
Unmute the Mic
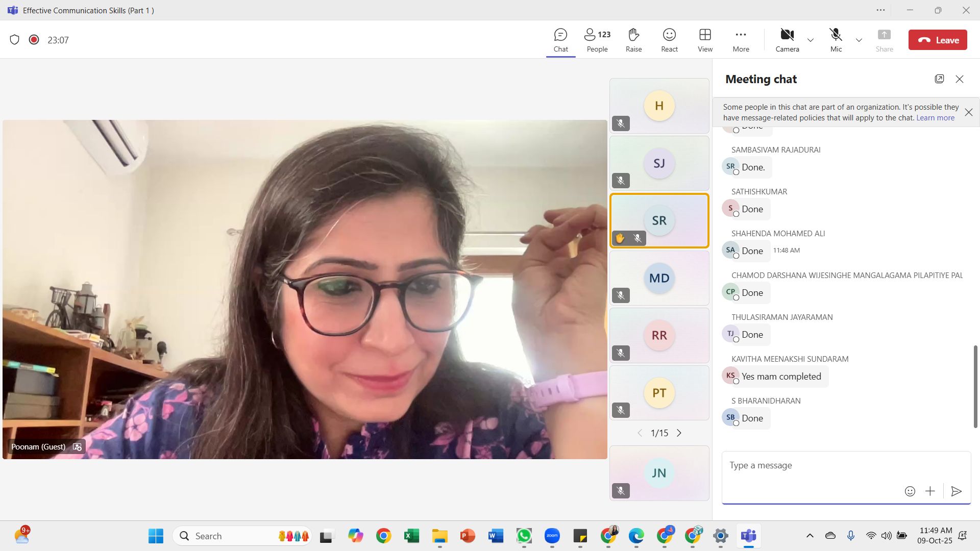click(x=836, y=40)
